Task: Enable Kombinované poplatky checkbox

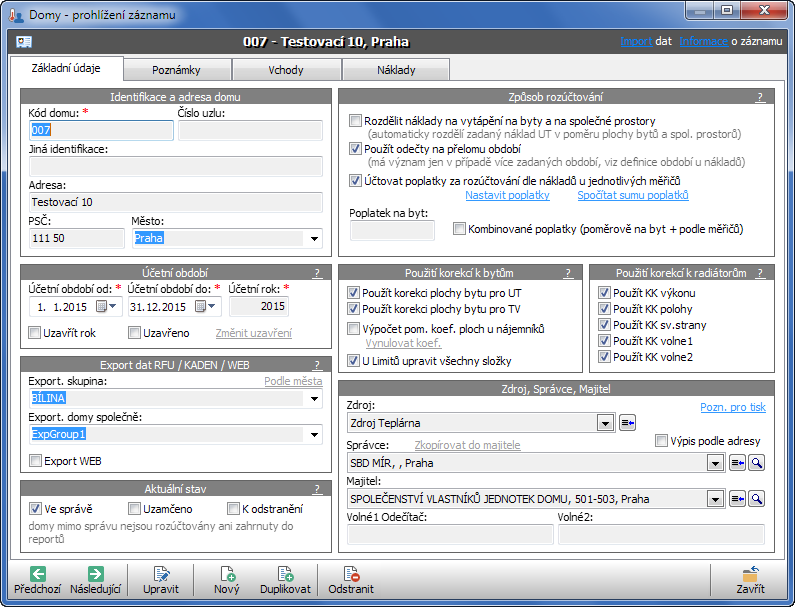Action: [459, 229]
